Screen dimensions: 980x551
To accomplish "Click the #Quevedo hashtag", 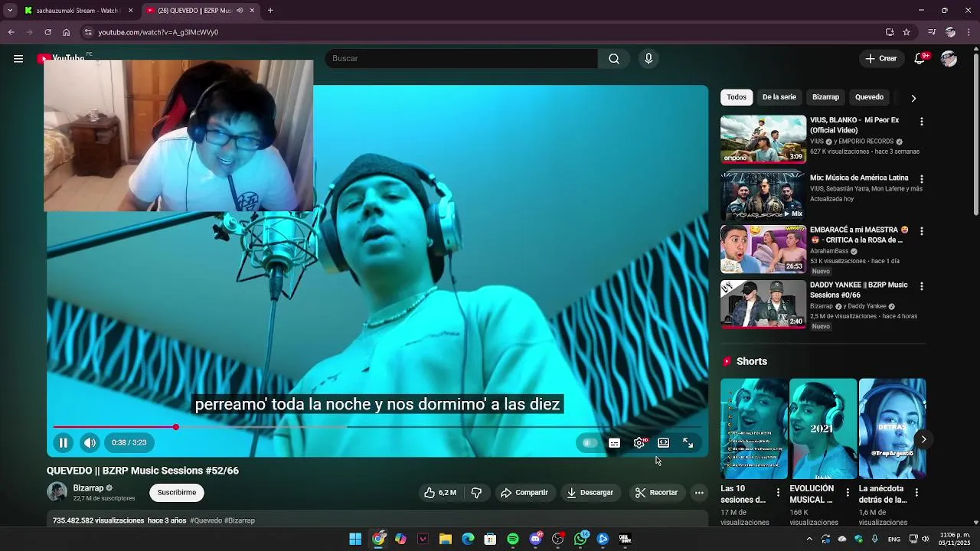I will tap(205, 520).
